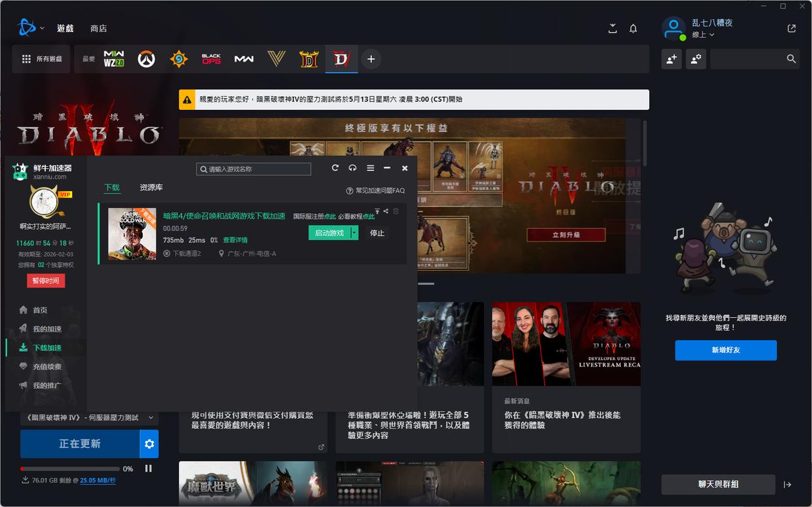Open the Overwatch game icon
Image resolution: width=812 pixels, height=507 pixels.
[146, 59]
